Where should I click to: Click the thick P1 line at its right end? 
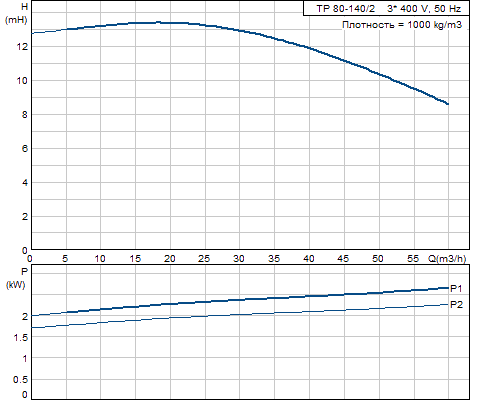447,288
